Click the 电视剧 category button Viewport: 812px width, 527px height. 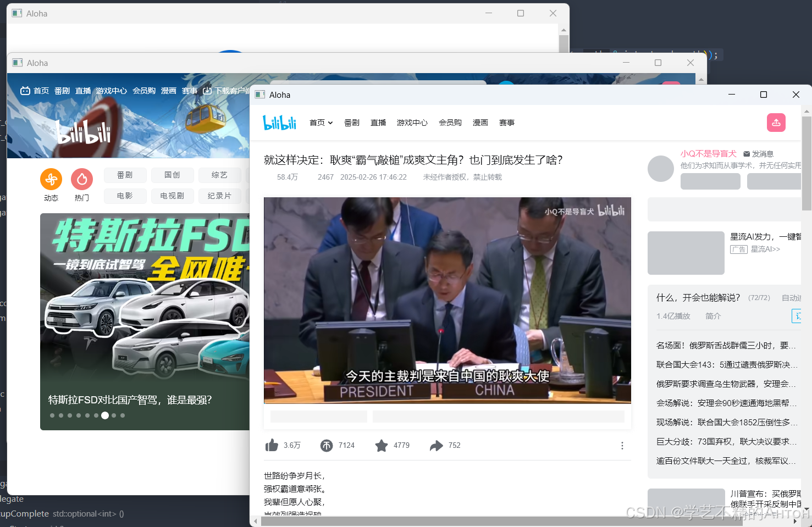tap(172, 196)
